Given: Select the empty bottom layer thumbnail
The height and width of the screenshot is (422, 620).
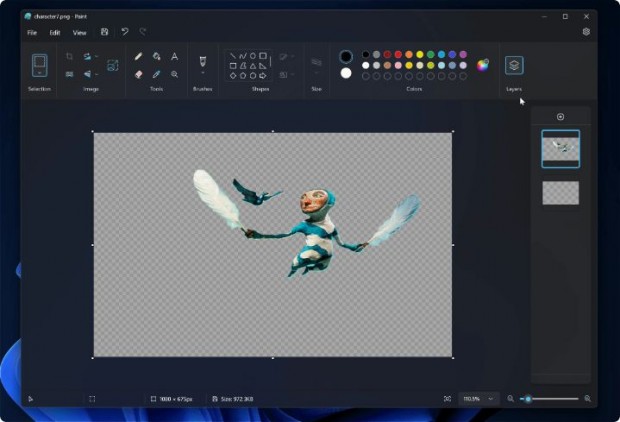Looking at the screenshot, I should pos(560,193).
